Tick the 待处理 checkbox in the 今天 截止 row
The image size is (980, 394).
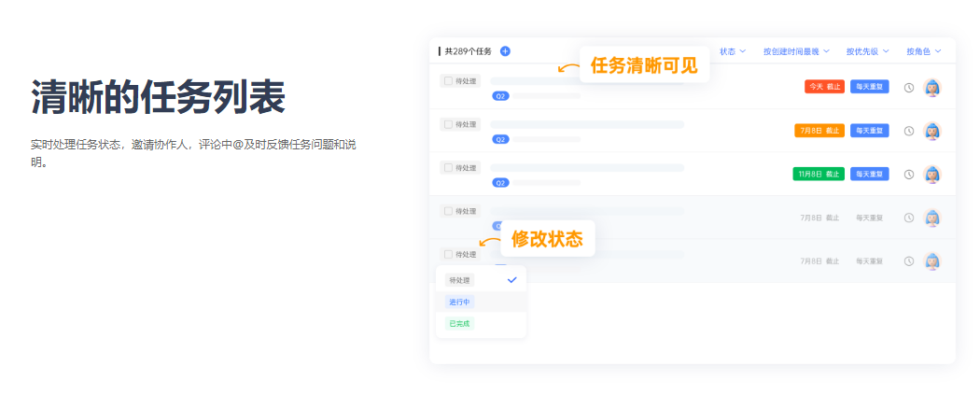pyautogui.click(x=448, y=80)
